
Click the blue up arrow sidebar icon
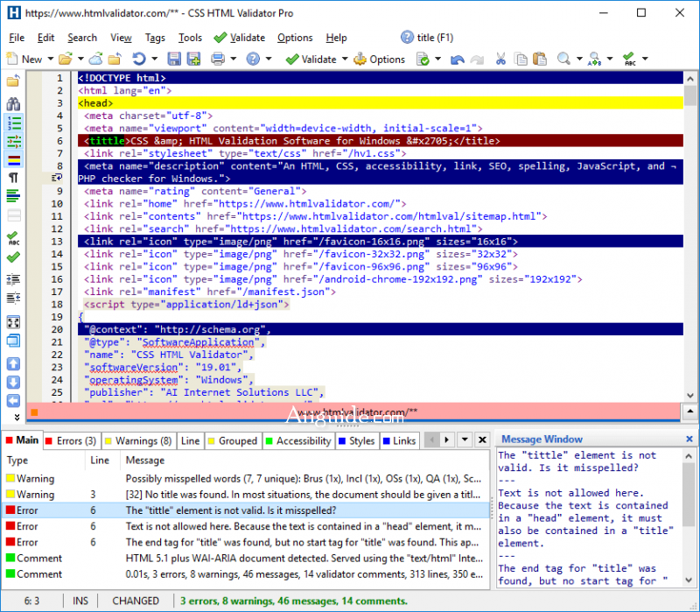pos(13,364)
